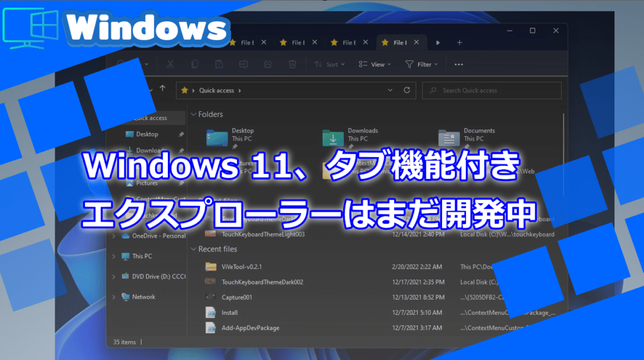Click the Search Quick access field
644x360 pixels.
point(492,90)
